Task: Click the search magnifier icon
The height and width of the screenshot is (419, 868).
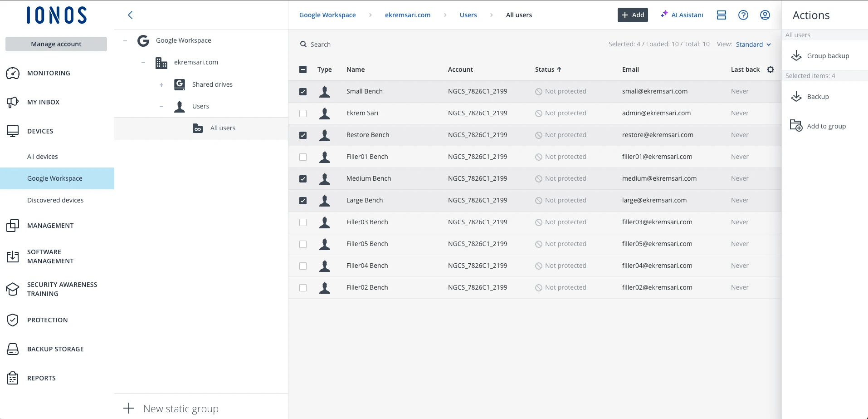Action: (303, 44)
